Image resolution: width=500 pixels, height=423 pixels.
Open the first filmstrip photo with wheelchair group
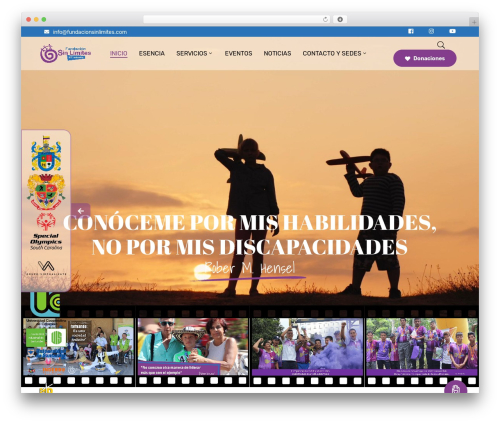(78, 347)
